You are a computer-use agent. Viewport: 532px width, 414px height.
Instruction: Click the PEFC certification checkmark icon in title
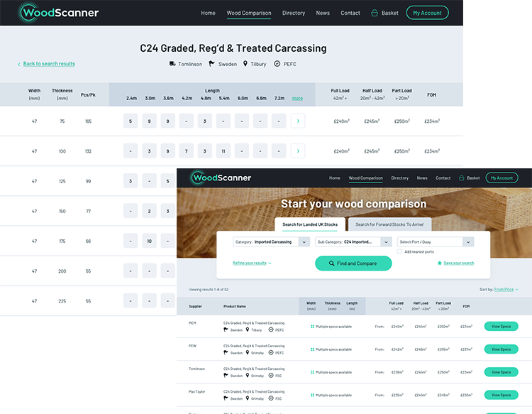coord(277,64)
